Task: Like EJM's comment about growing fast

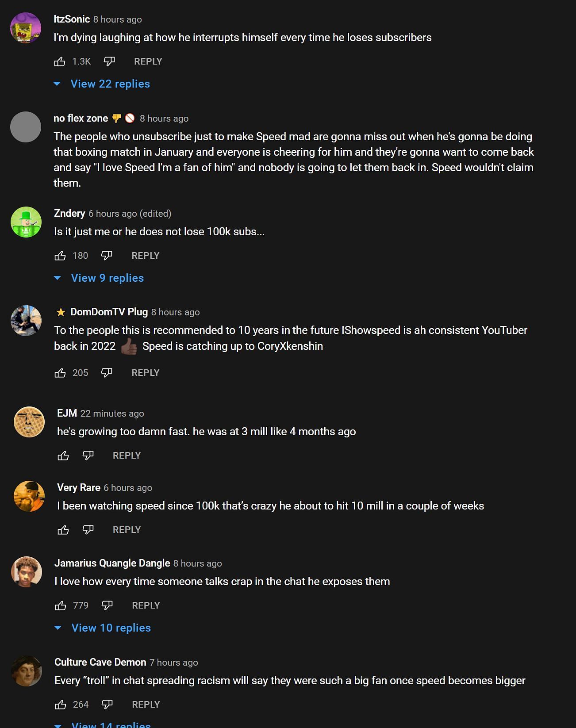Action: tap(63, 456)
